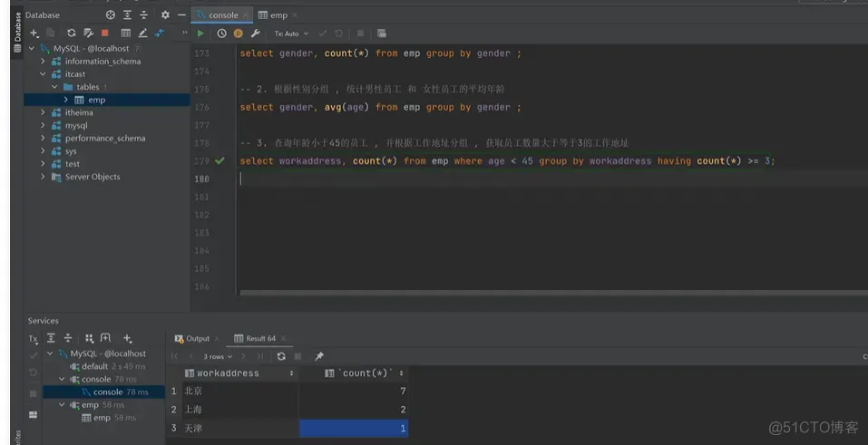
Task: Select the test schema in tree
Action: point(73,164)
